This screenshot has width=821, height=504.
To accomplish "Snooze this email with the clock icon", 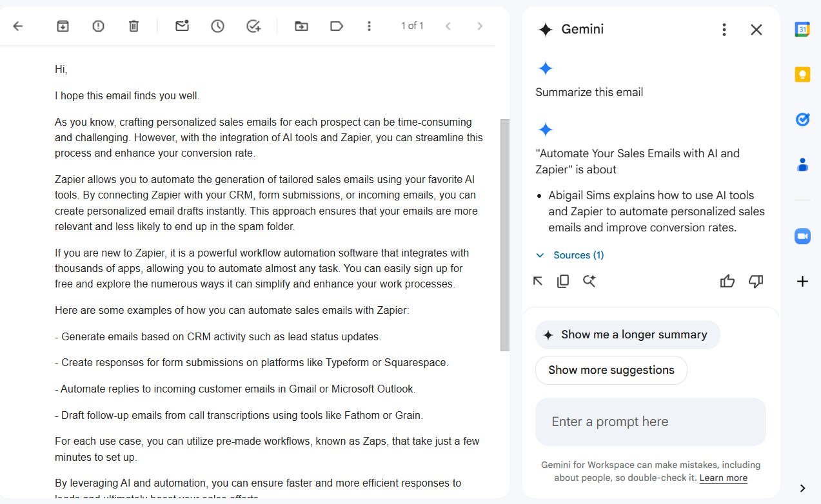I will [218, 26].
